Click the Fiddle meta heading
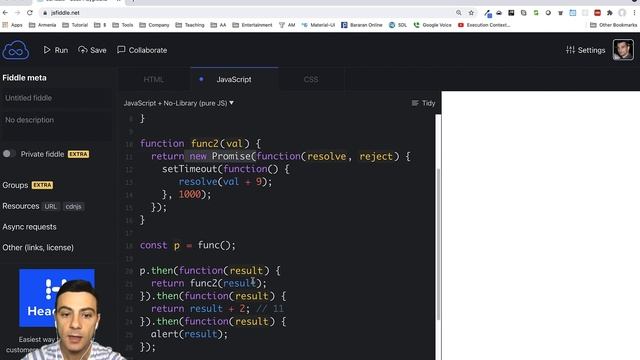Viewport: 640px width, 360px height. (24, 78)
